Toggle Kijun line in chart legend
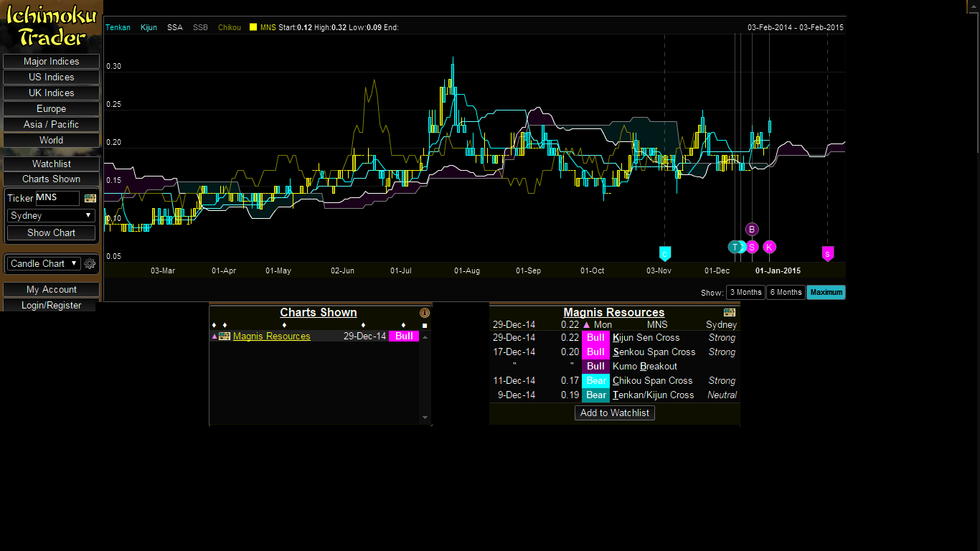 [149, 27]
